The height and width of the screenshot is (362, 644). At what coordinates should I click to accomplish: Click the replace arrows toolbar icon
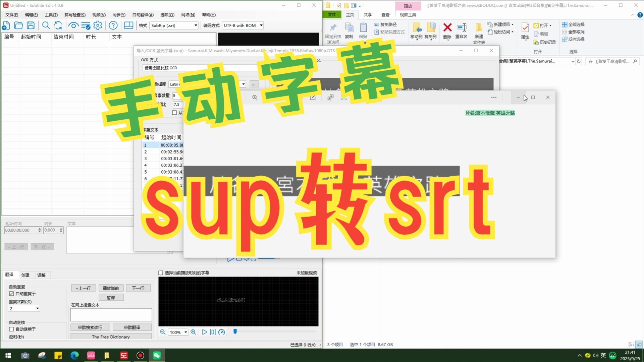tap(58, 25)
